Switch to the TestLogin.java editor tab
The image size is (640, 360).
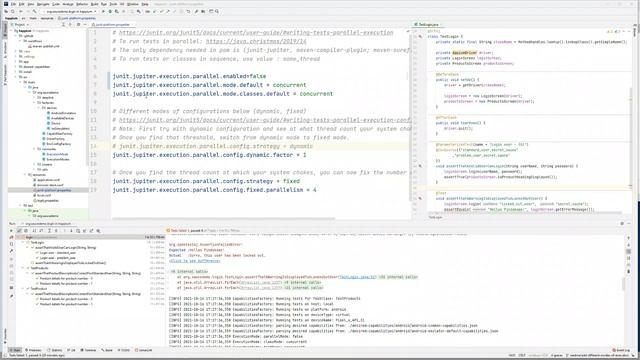pos(428,25)
